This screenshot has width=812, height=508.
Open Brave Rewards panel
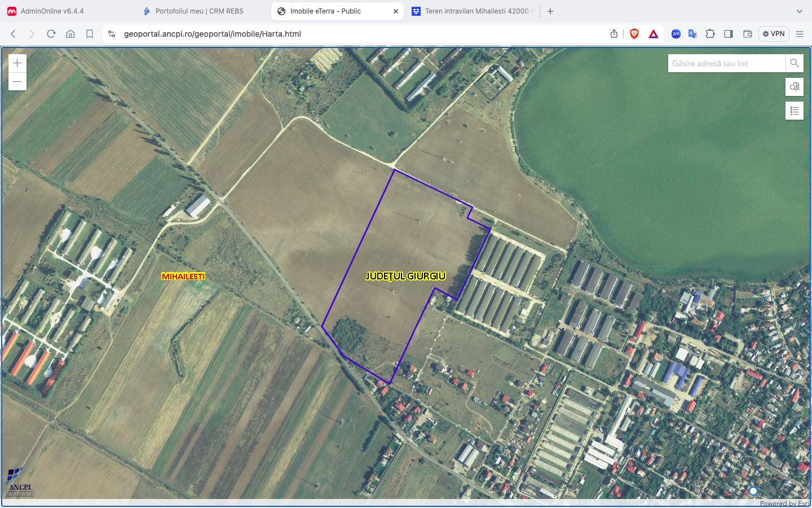(653, 33)
